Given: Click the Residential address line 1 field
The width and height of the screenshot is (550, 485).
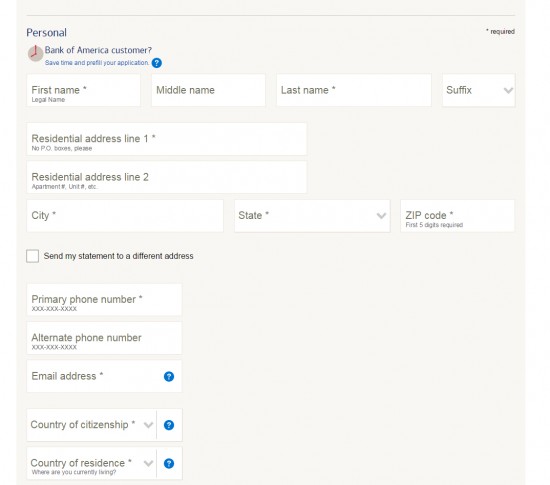Looking at the screenshot, I should pyautogui.click(x=167, y=139).
